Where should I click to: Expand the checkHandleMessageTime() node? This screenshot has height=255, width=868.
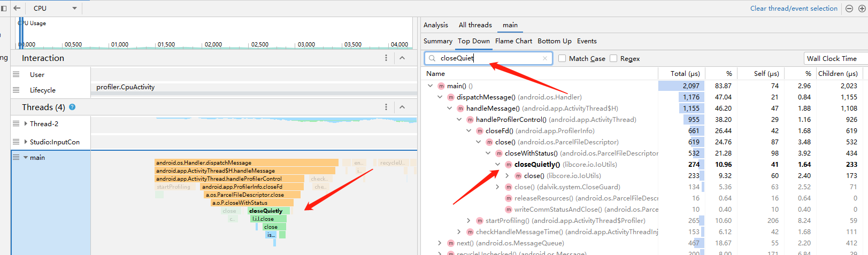[x=459, y=231]
